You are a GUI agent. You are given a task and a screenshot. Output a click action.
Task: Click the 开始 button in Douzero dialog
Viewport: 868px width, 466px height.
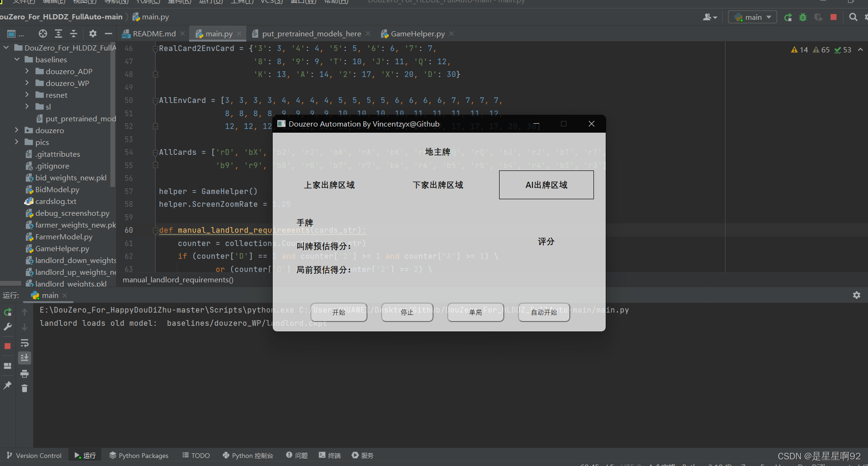pos(339,312)
